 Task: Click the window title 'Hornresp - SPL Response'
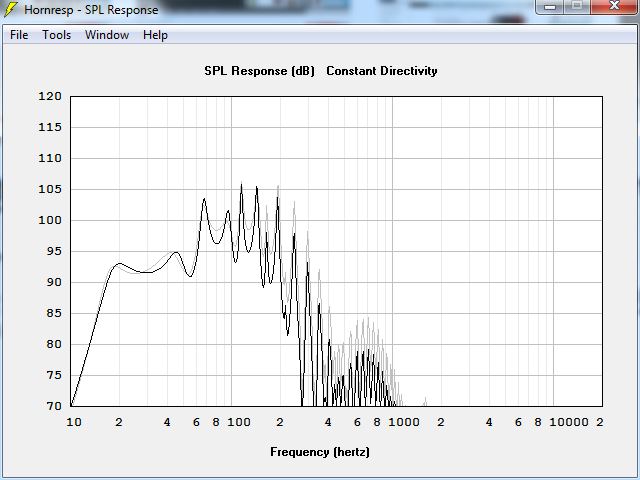[x=91, y=9]
